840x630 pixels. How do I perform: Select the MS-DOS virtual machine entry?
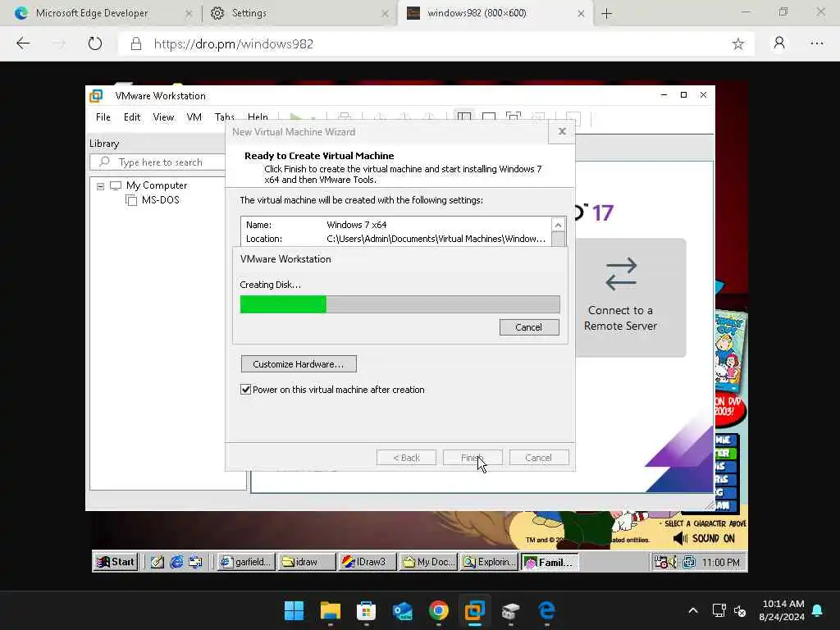(x=160, y=200)
